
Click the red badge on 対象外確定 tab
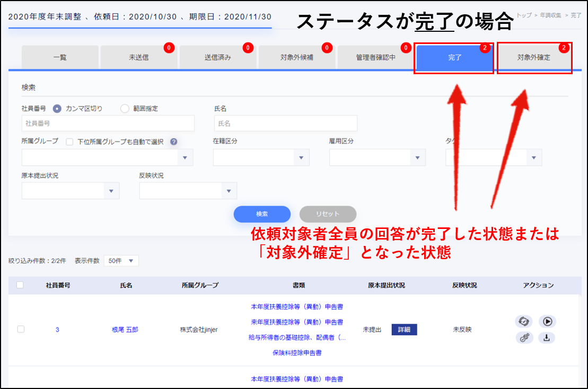(564, 48)
